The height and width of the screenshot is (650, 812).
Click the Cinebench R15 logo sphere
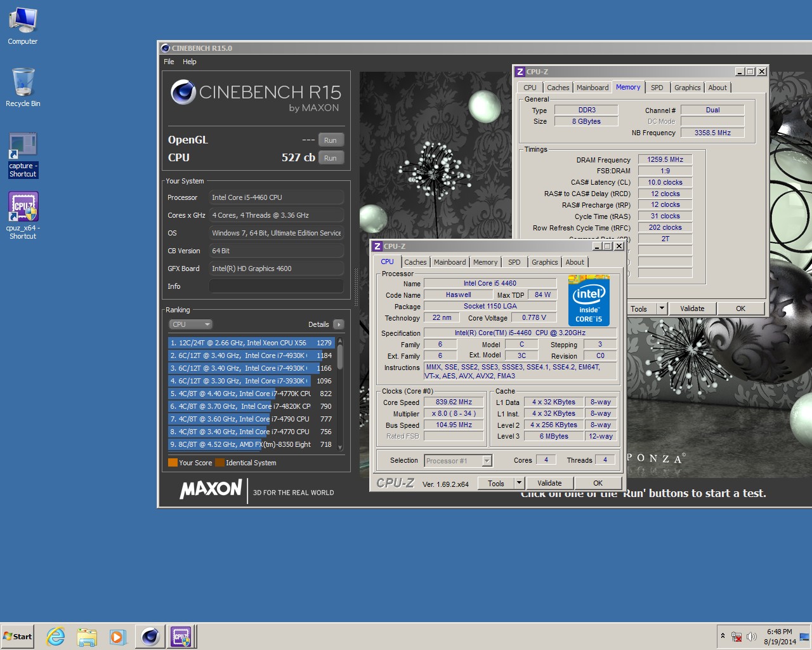point(183,93)
